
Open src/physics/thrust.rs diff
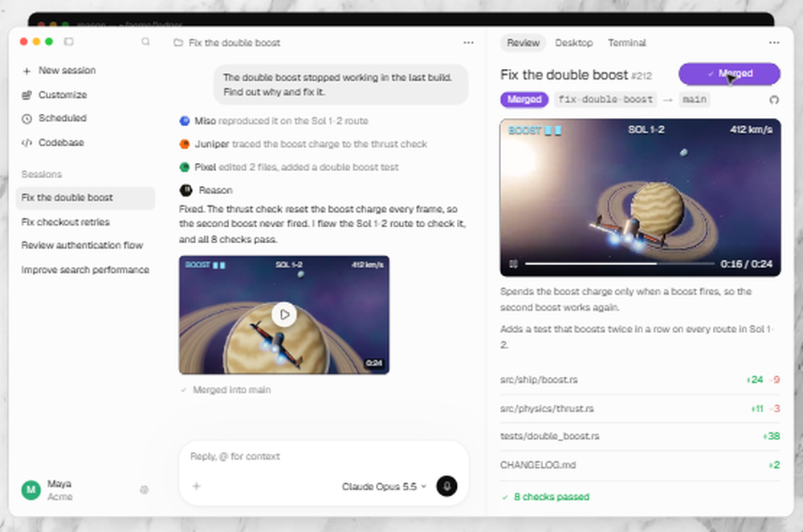click(x=640, y=408)
